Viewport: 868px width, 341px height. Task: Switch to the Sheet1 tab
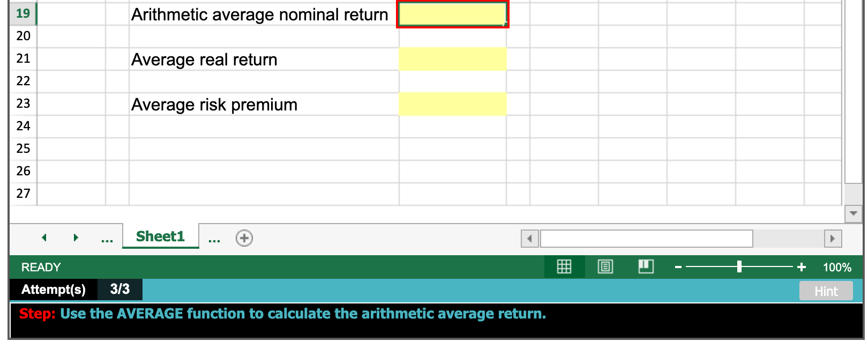click(x=160, y=236)
